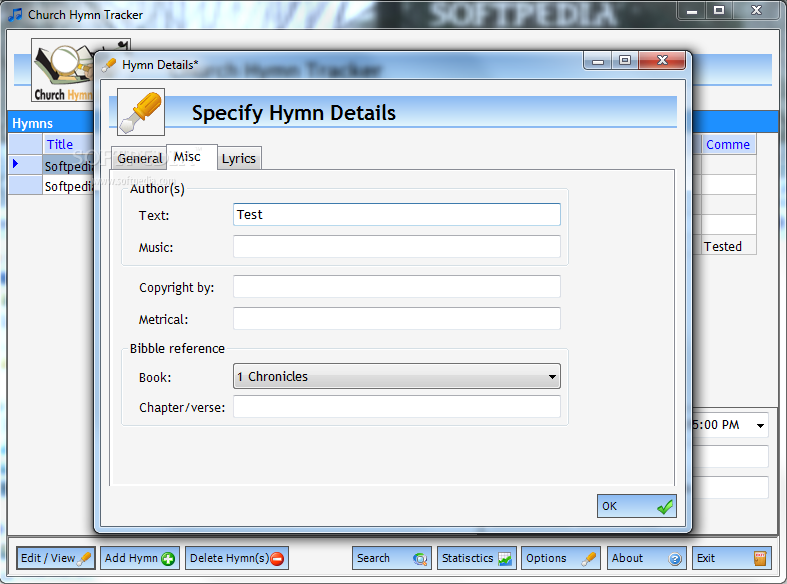
Task: Click the Exit button
Action: click(731, 558)
